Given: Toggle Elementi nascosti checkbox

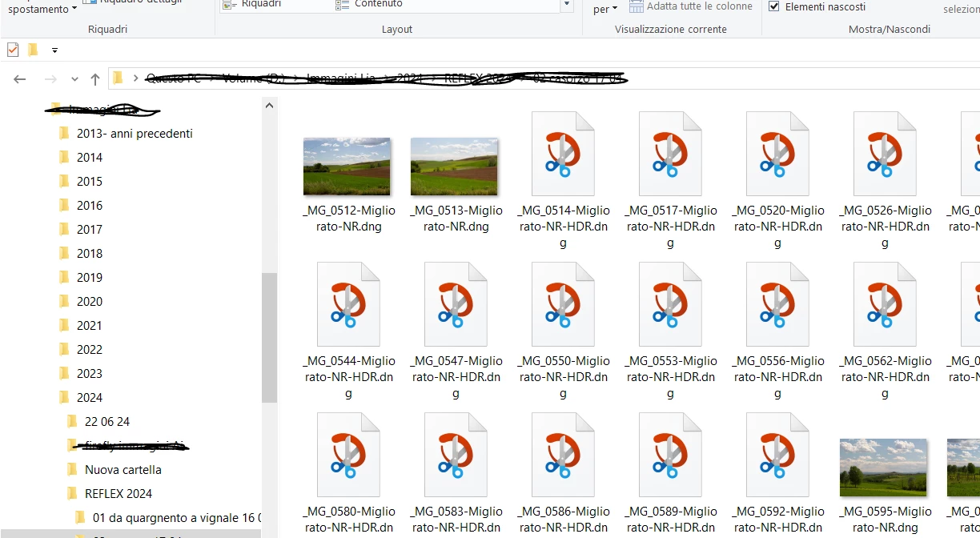Looking at the screenshot, I should tap(774, 6).
